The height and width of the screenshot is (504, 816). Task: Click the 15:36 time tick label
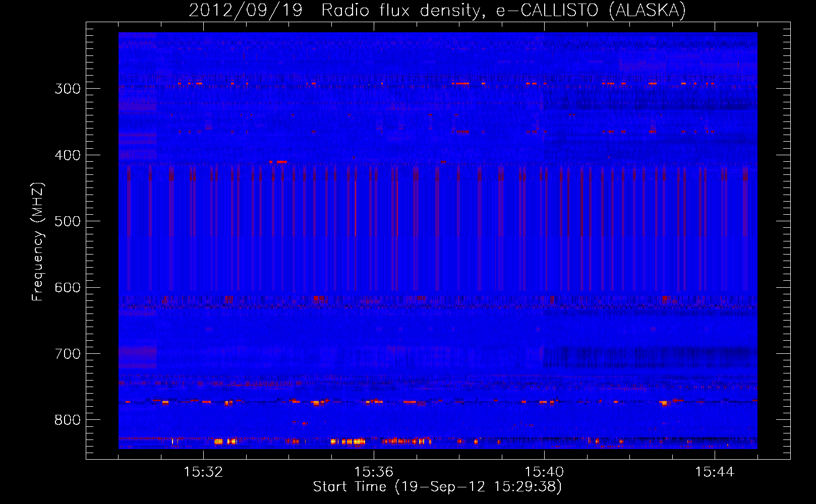coord(374,472)
